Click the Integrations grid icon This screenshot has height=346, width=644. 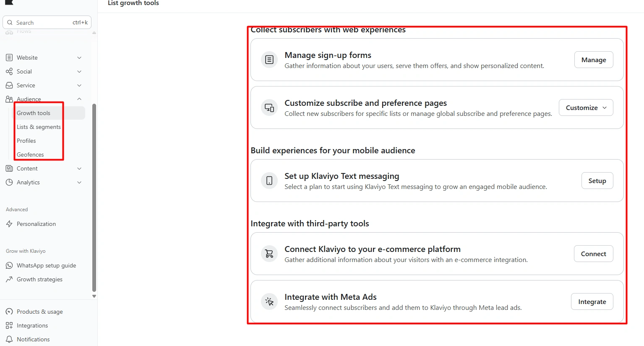[x=9, y=325]
